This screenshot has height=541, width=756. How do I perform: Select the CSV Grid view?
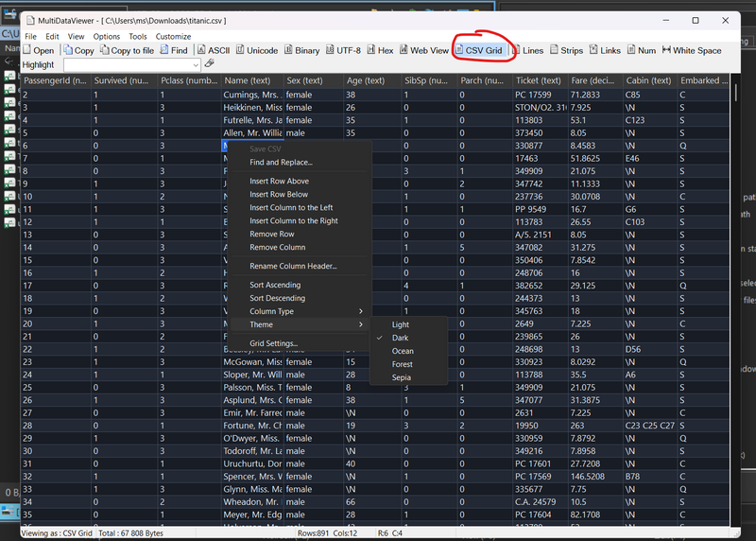coord(479,50)
